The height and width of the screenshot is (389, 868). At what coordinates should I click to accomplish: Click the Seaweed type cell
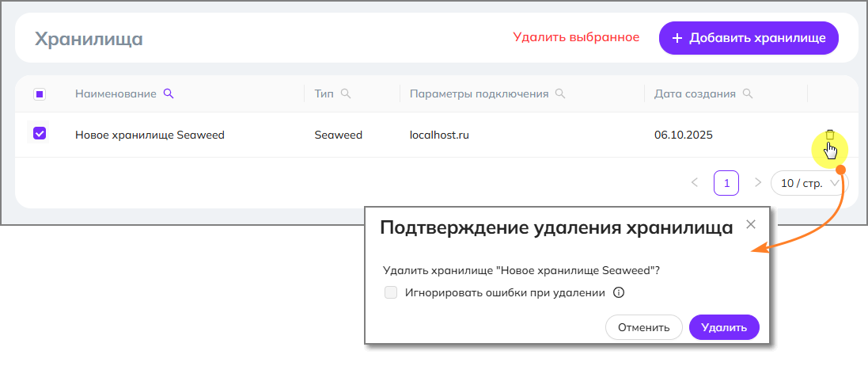coord(338,135)
